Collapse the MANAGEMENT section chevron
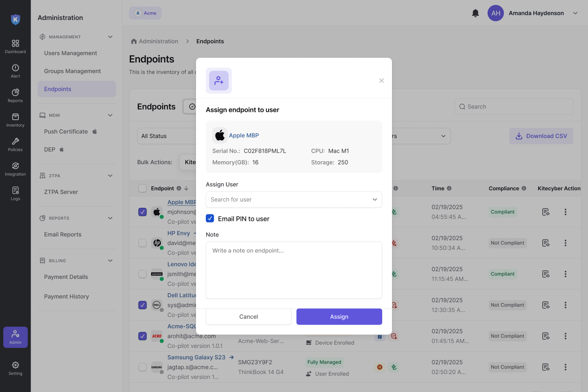This screenshot has height=392, width=588. 110,37
